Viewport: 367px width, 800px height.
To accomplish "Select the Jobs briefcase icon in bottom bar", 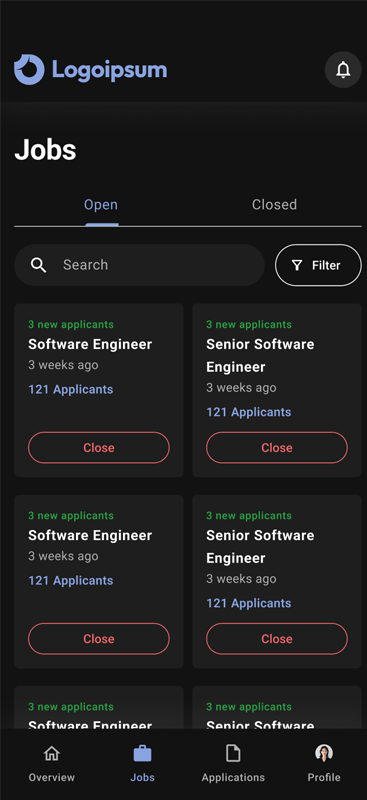I will click(142, 753).
